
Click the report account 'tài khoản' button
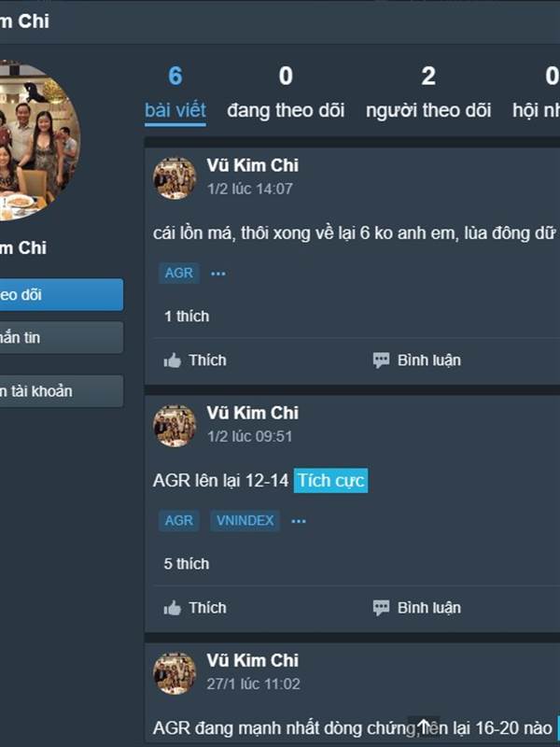(61, 391)
